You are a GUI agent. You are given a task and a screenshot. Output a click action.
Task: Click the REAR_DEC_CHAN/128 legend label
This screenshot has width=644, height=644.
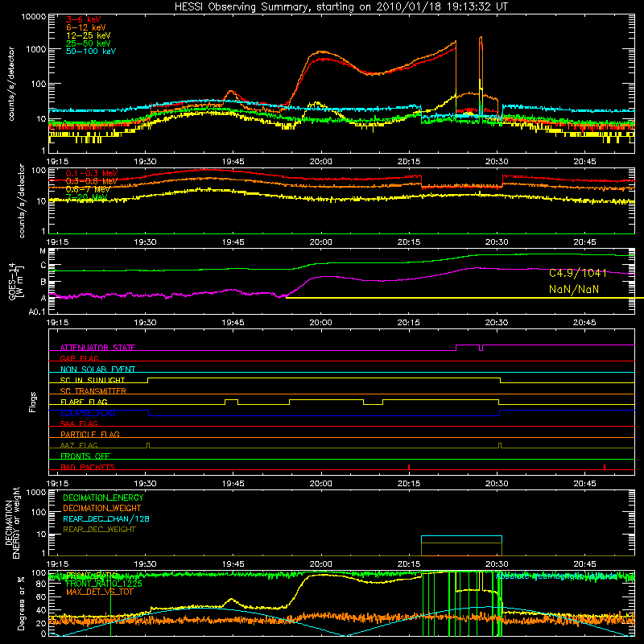coord(106,518)
